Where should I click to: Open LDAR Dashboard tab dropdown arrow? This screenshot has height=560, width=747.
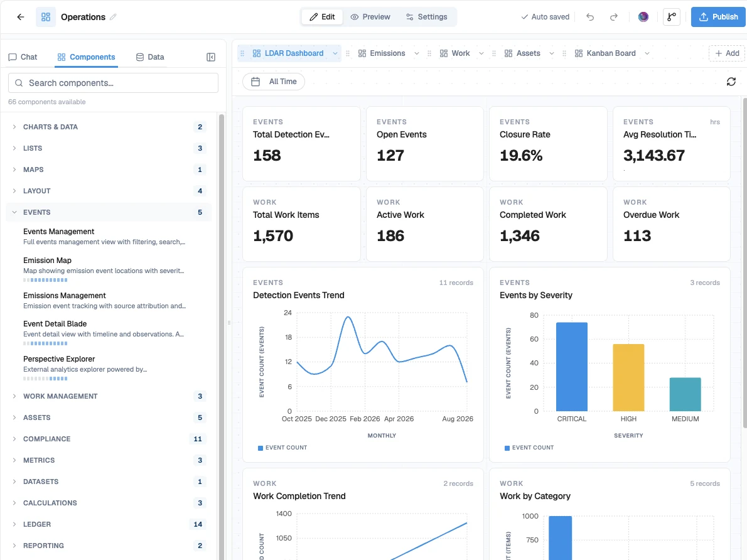tap(335, 53)
